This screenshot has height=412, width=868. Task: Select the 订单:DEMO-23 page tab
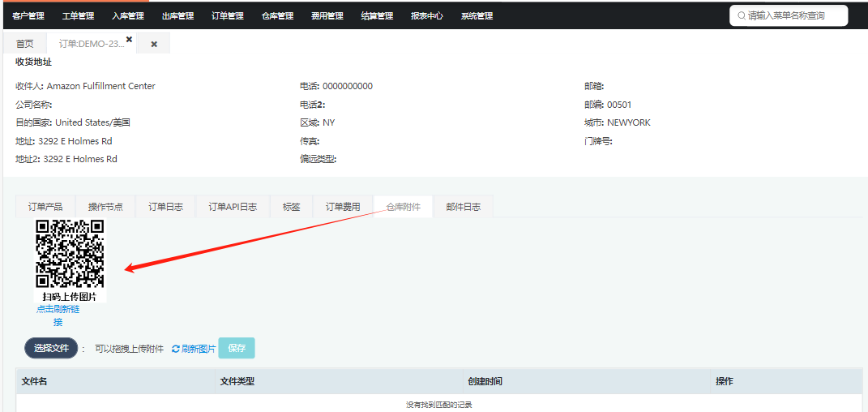[92, 44]
